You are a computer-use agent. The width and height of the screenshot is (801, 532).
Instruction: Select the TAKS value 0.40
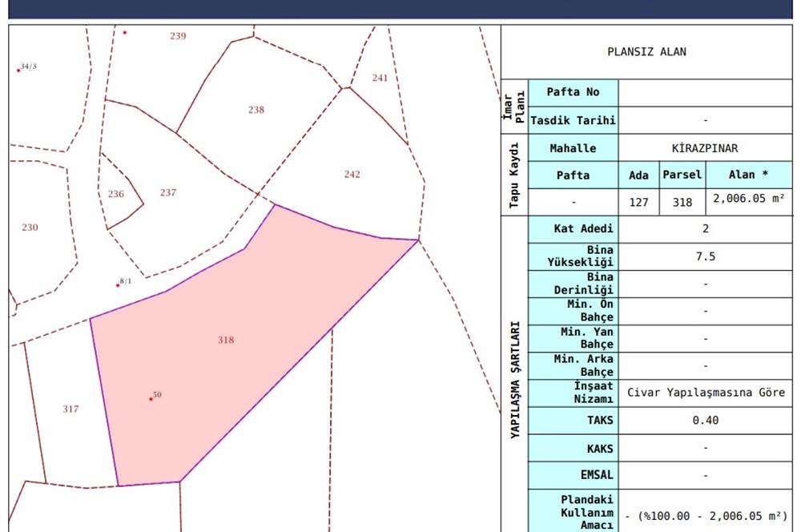pyautogui.click(x=705, y=421)
